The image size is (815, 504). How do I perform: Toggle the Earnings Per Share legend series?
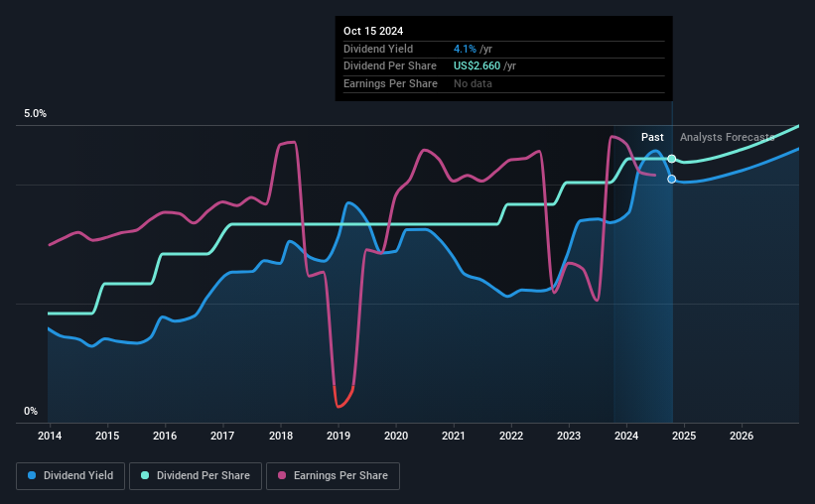click(x=333, y=476)
